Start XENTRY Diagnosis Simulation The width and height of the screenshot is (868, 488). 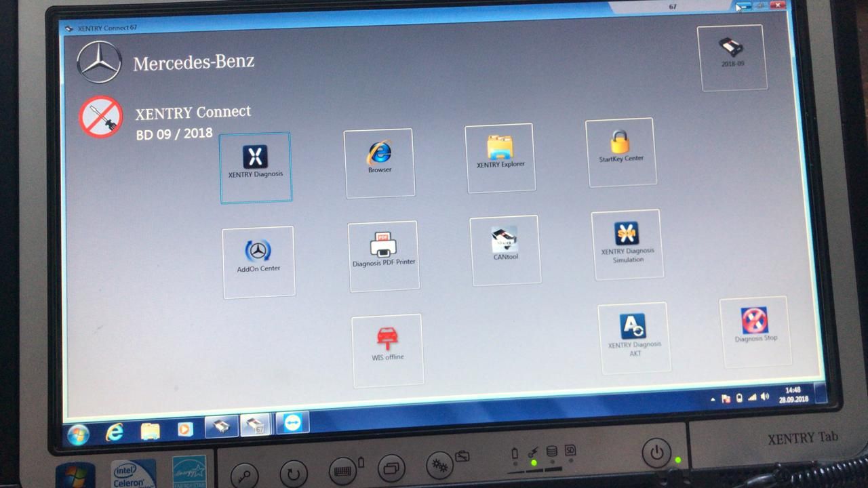627,245
